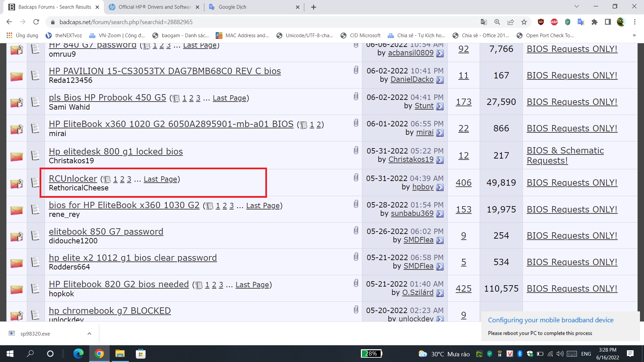Click the attachment paperclip on the RCUnlocker thread
The image size is (644, 362).
[x=356, y=177]
